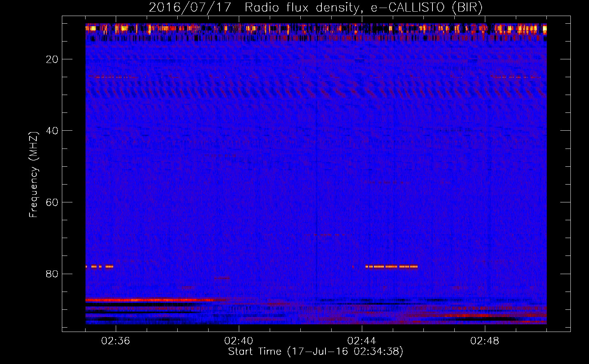589x364 pixels.
Task: Click the 80 frequency tick label
Action: click(x=52, y=274)
